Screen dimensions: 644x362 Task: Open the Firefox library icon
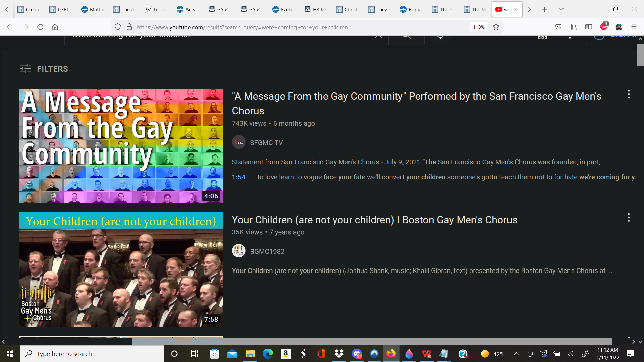click(574, 27)
